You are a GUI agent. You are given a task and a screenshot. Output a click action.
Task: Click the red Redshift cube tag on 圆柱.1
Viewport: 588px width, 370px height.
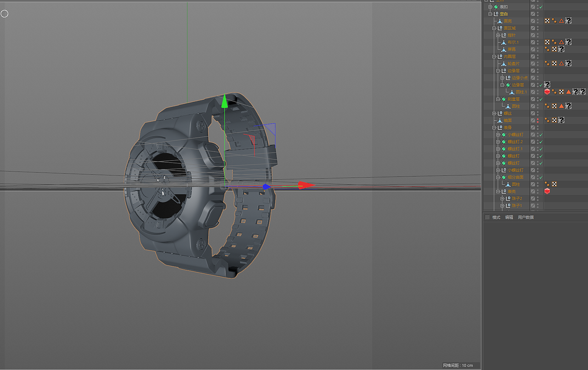547,92
